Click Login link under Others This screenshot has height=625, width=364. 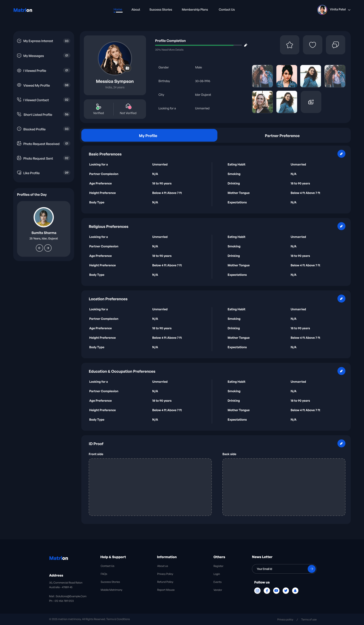[x=217, y=574]
